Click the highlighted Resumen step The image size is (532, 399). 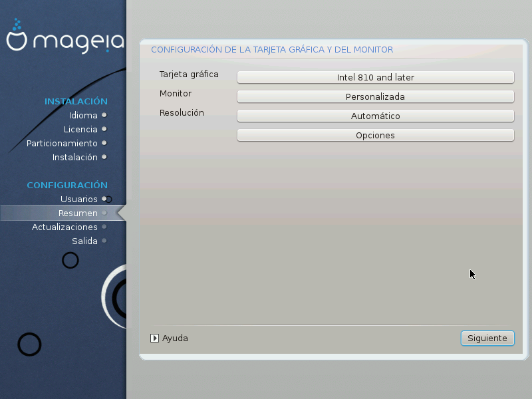63,213
